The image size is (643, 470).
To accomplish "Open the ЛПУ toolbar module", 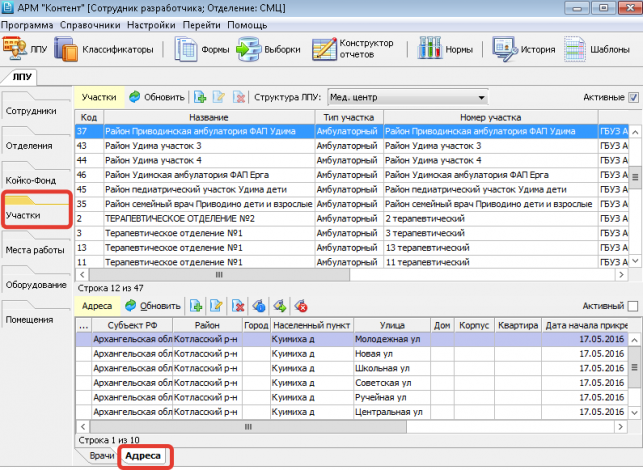I will (25, 49).
